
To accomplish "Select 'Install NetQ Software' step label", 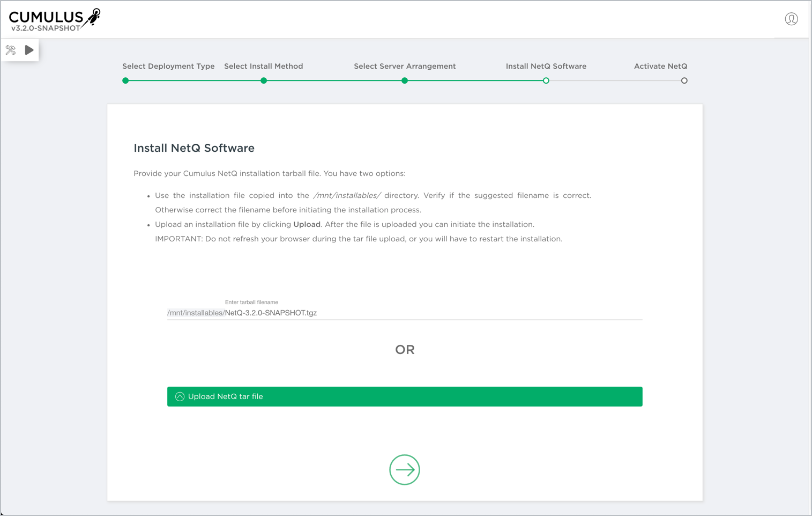I will coord(546,67).
